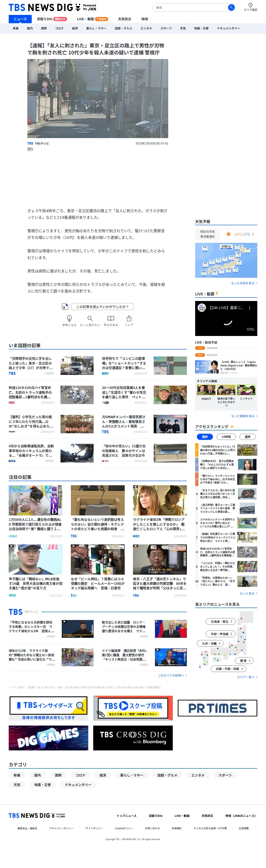Click the TBS NEWS DIG header logo
This screenshot has height=868, width=266.
tap(52, 7)
